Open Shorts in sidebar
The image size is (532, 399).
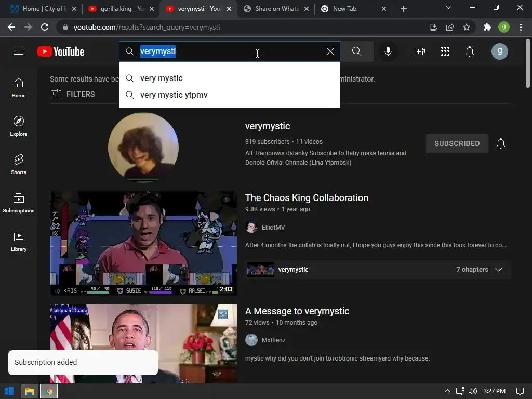tap(19, 165)
